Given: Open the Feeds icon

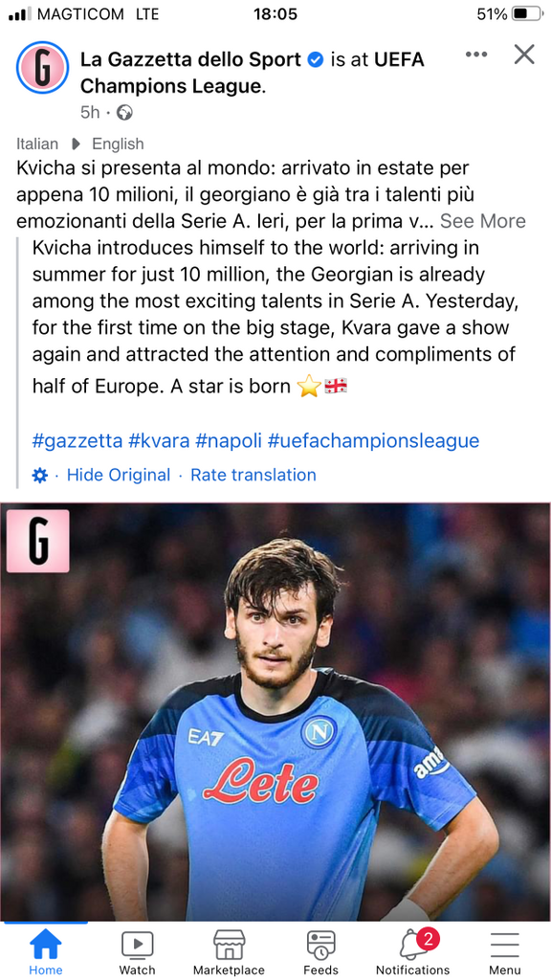Looking at the screenshot, I should [320, 952].
